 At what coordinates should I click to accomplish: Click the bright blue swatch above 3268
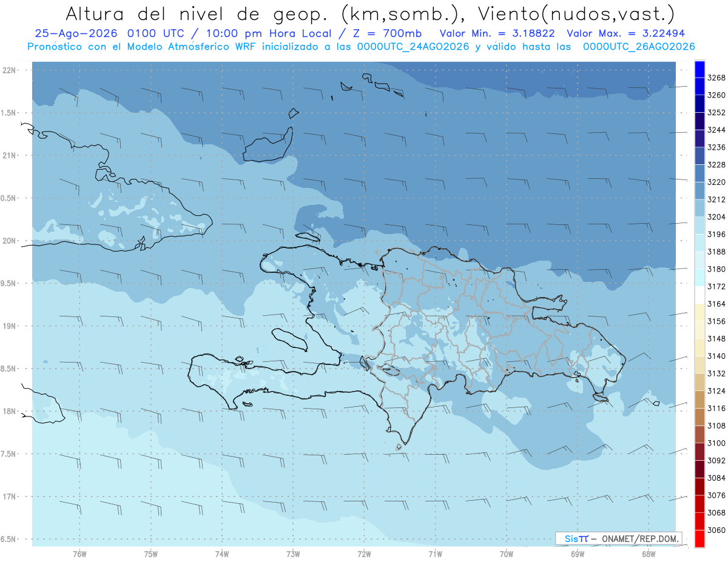(699, 69)
